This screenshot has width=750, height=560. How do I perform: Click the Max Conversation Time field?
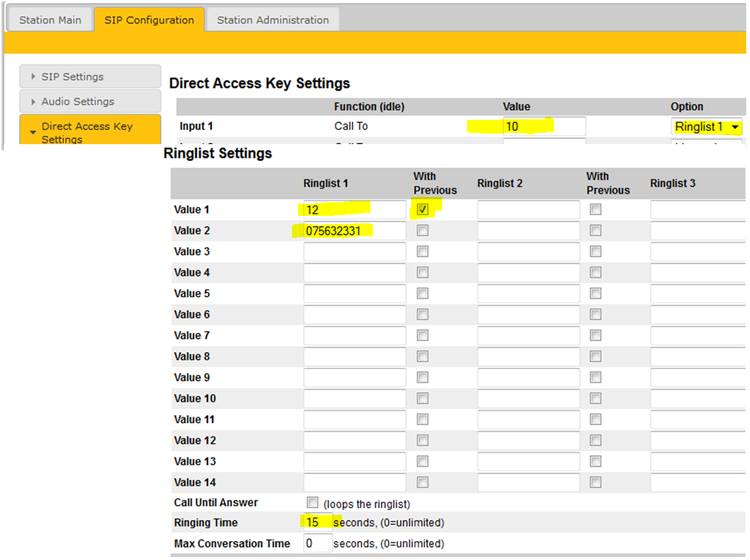[318, 543]
